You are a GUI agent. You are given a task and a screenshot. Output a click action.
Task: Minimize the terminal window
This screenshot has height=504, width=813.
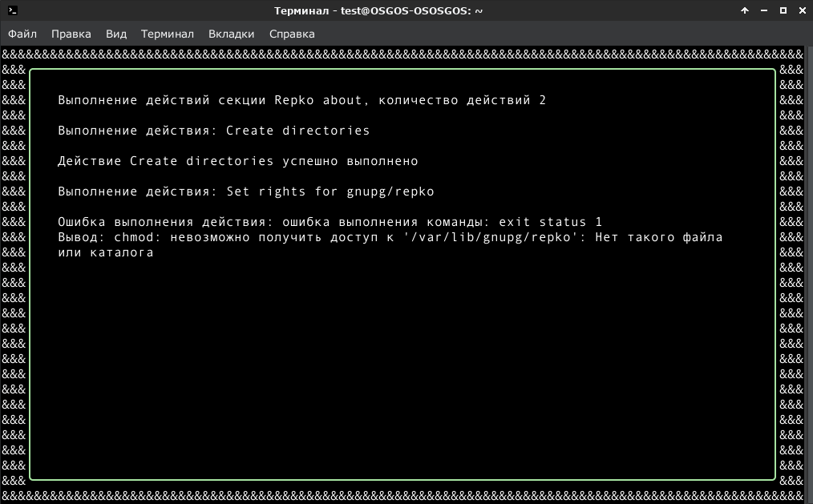(x=764, y=10)
